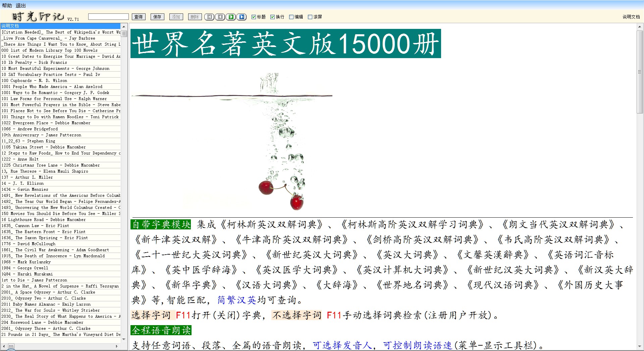Click document pane scroll up arrow
This screenshot has height=351, width=644.
[640, 27]
